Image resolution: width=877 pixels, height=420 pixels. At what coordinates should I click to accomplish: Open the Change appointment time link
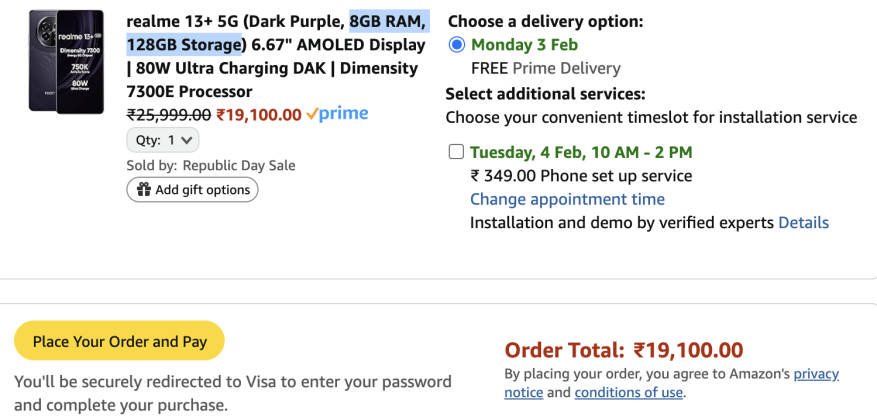(567, 199)
